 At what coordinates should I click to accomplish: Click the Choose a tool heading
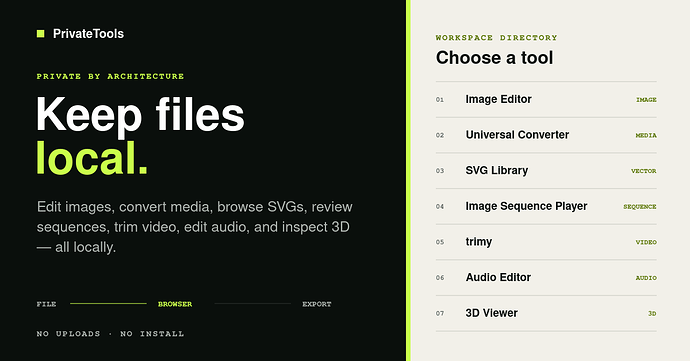tap(494, 58)
